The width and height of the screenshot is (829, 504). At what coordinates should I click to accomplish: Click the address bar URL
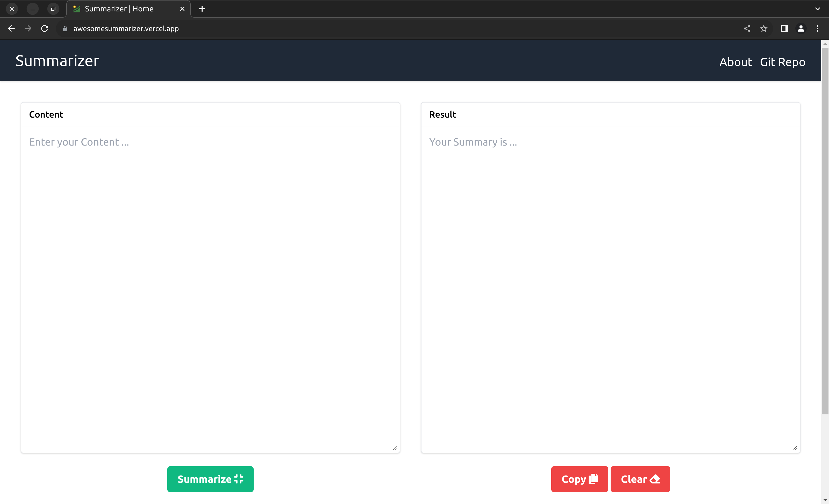click(x=126, y=28)
